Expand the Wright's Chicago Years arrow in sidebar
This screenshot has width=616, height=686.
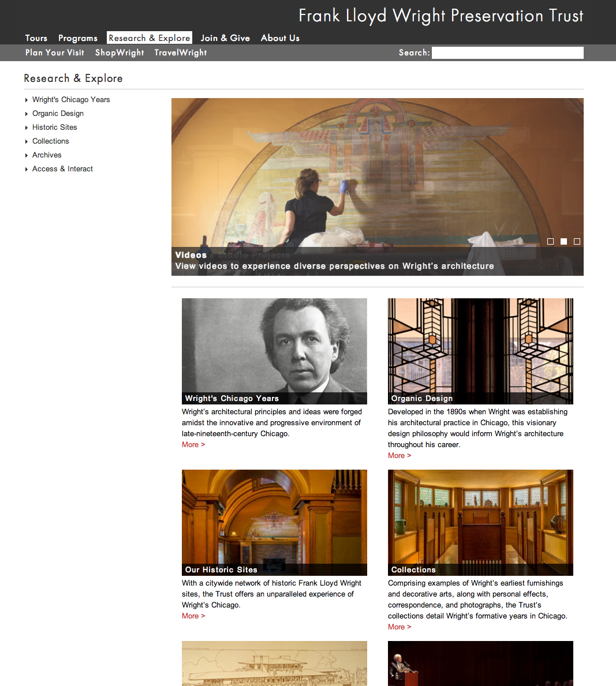point(27,100)
